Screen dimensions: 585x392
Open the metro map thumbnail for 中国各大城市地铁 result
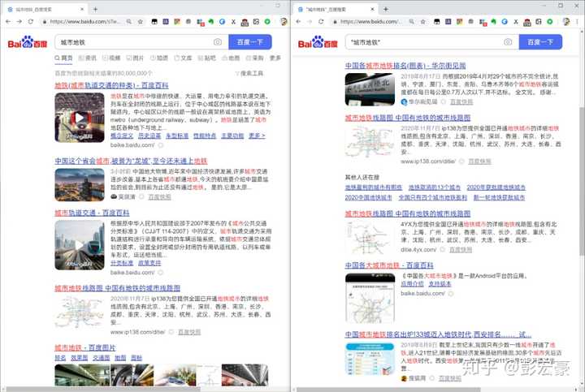(370, 298)
